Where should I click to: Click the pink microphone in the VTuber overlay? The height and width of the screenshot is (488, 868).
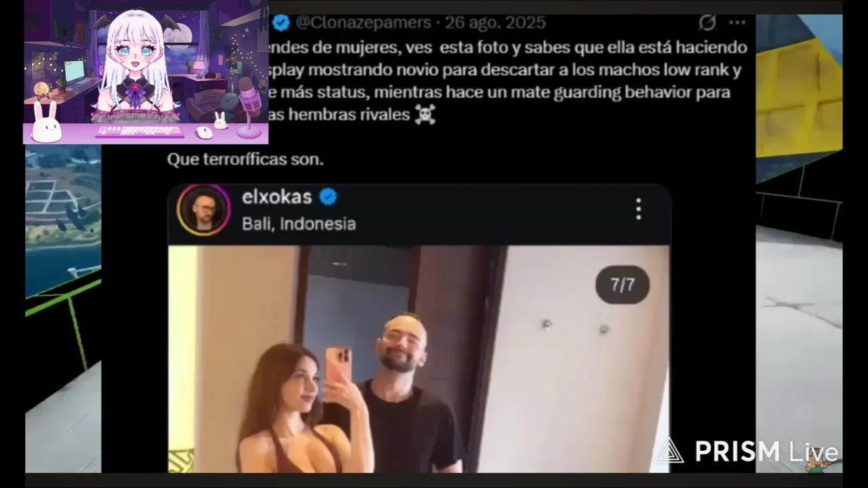pyautogui.click(x=249, y=106)
